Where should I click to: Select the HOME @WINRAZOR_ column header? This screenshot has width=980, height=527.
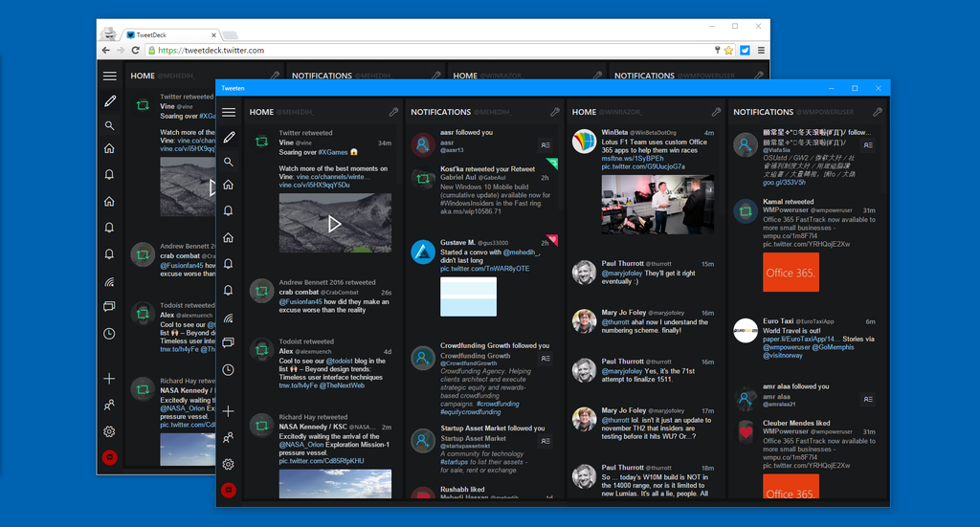[x=607, y=112]
